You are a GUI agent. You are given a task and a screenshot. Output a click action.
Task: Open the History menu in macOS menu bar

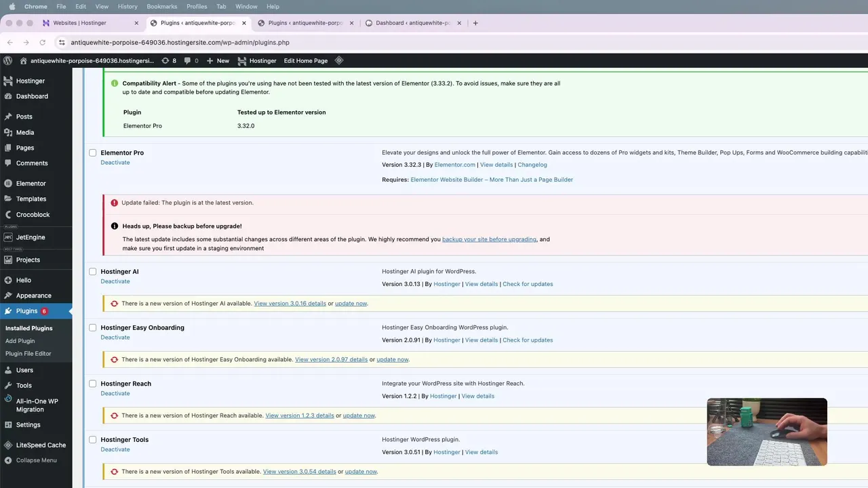pyautogui.click(x=127, y=6)
